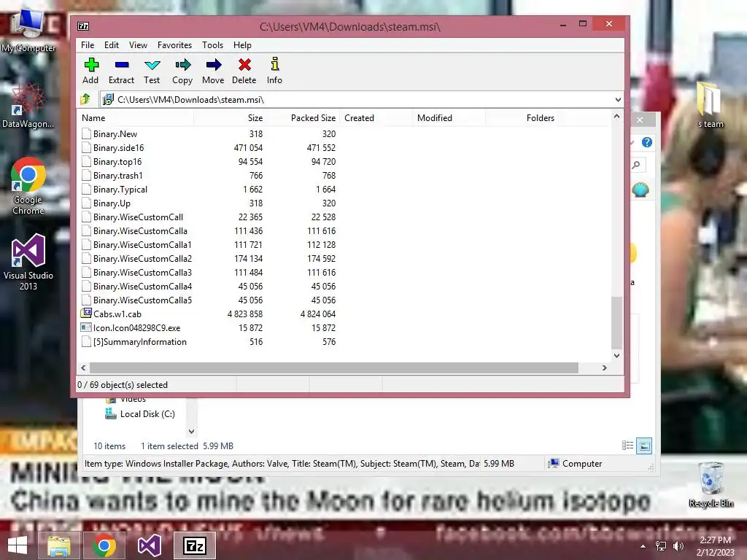
Task: Click the Extract toolbar button
Action: [121, 71]
